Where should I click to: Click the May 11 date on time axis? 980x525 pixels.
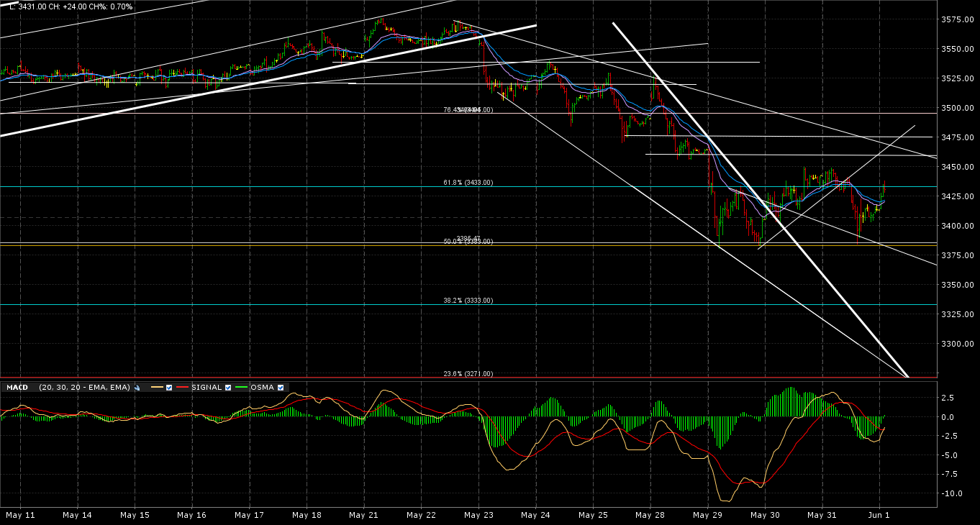(x=20, y=516)
